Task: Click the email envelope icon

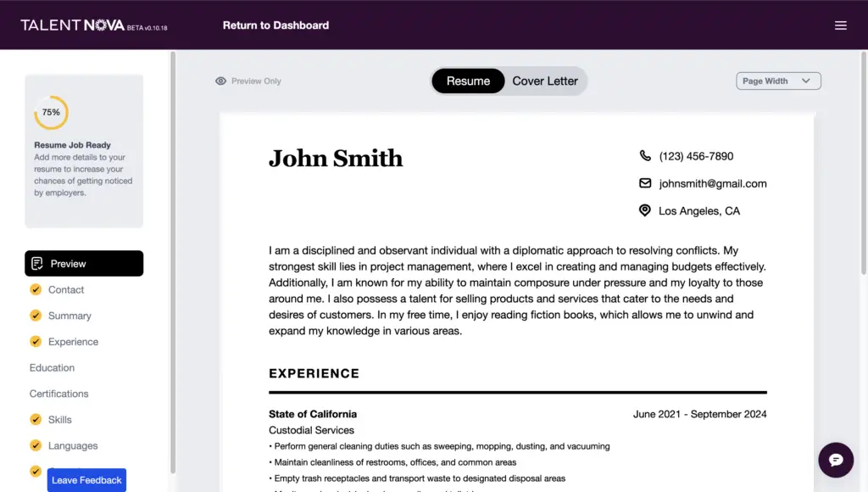Action: pos(645,183)
